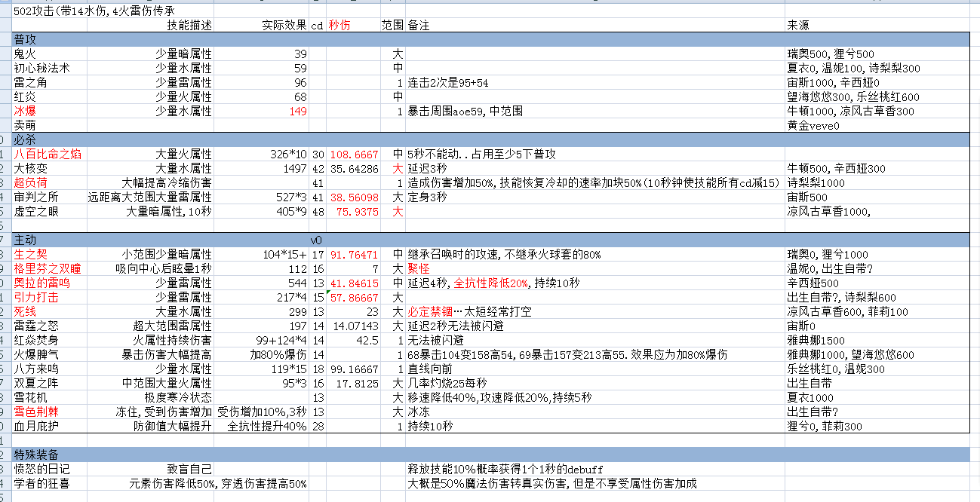Viewport: 980px width, 502px height.
Task: Select the "来源" header cell
Action: (798, 25)
